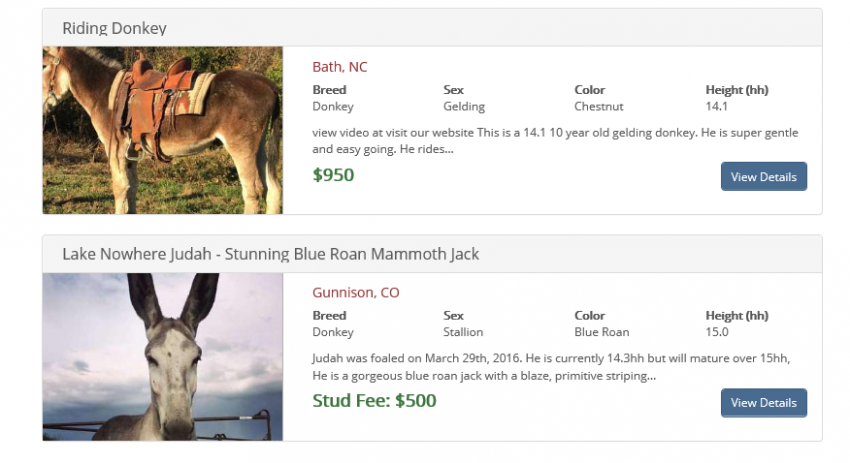Click the Breed label in the Riding Donkey listing
The width and height of the screenshot is (850, 463).
coord(329,90)
